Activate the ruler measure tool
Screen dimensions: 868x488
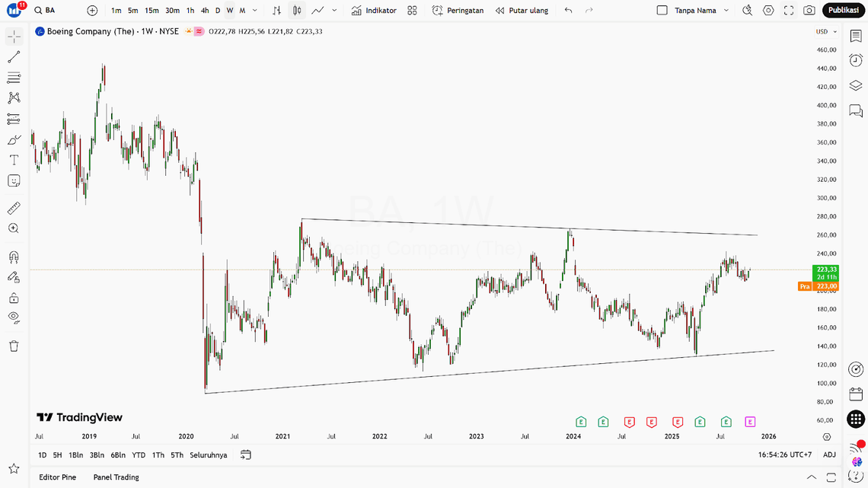click(14, 208)
